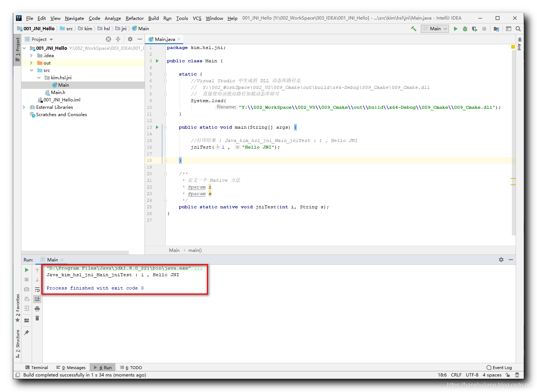Click the camera dump threads icon

[x=27, y=289]
